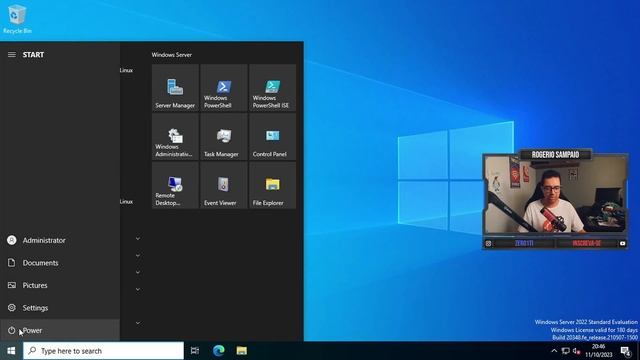Viewport: 640px width, 360px height.
Task: Launch Task Manager tile
Action: [x=224, y=136]
